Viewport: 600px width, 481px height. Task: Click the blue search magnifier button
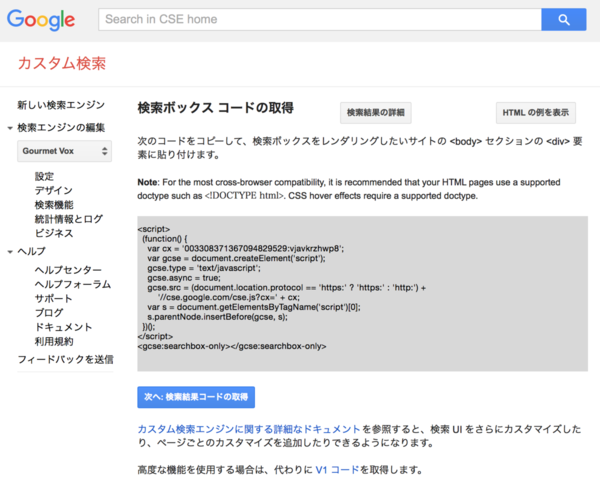[564, 20]
